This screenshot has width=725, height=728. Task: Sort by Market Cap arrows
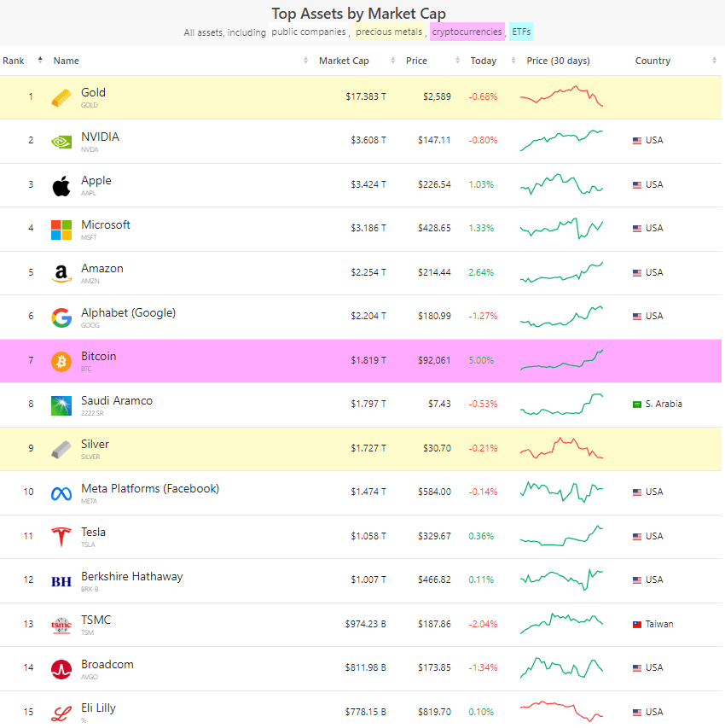(x=393, y=60)
